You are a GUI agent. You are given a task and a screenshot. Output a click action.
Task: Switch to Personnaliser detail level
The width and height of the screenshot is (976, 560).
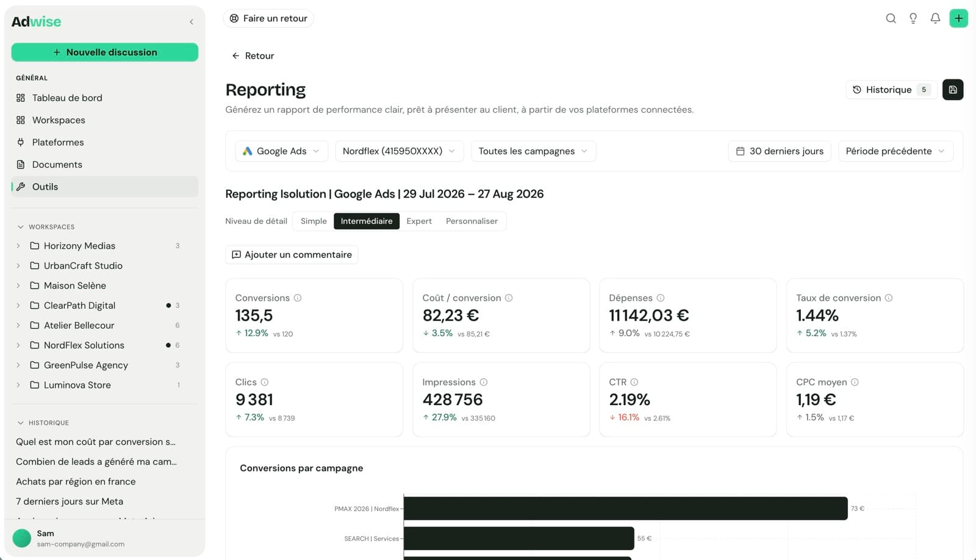[x=472, y=221]
